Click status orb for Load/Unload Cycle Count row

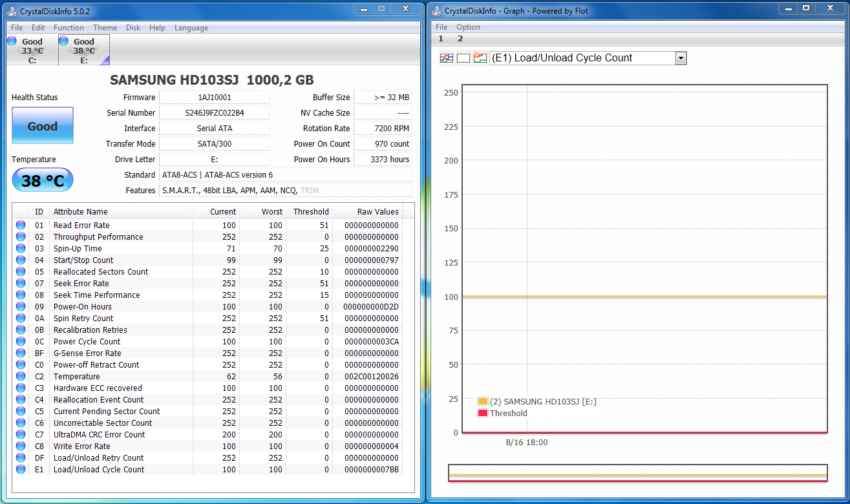point(21,470)
